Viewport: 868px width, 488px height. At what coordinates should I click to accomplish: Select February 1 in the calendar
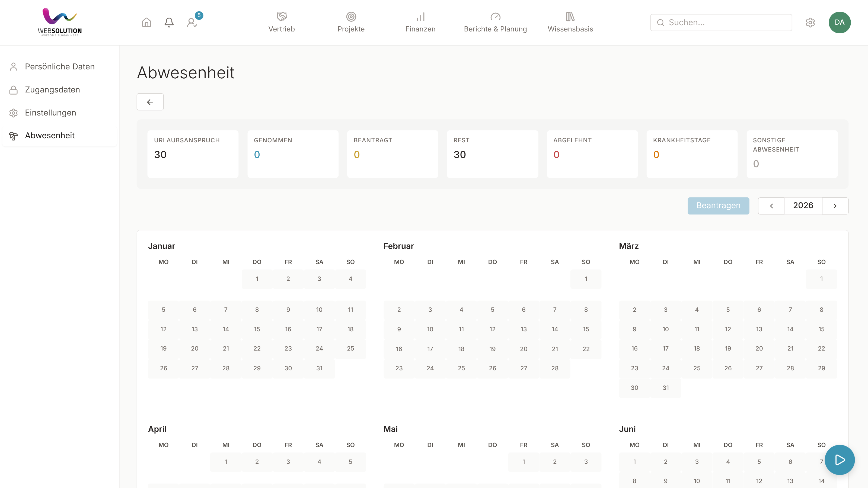586,279
